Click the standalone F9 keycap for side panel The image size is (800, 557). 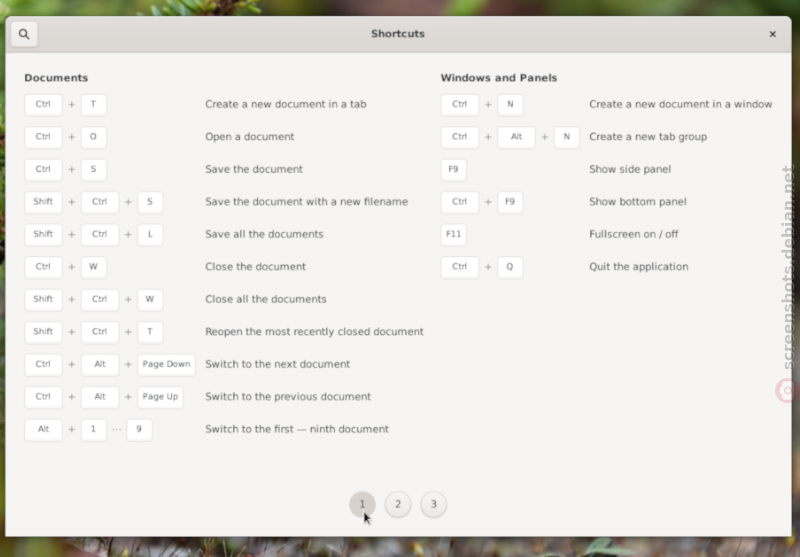pyautogui.click(x=454, y=170)
